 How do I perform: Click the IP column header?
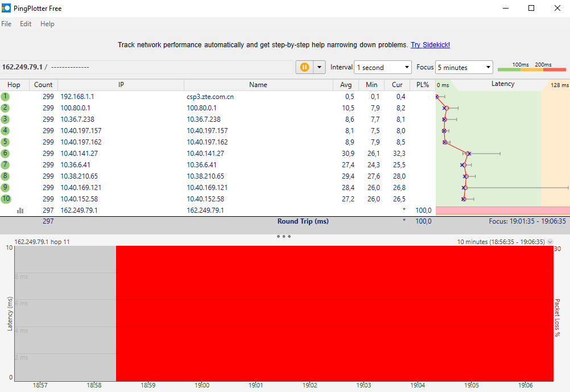coord(121,85)
